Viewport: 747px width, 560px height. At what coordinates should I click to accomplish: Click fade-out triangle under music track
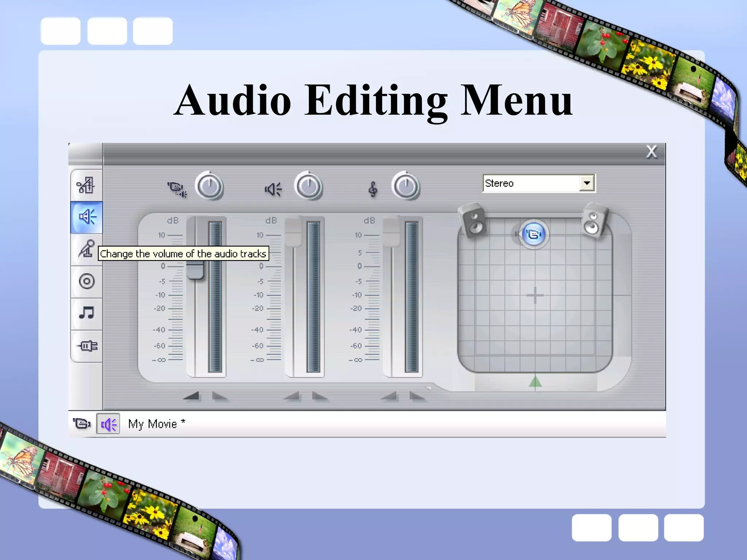417,396
